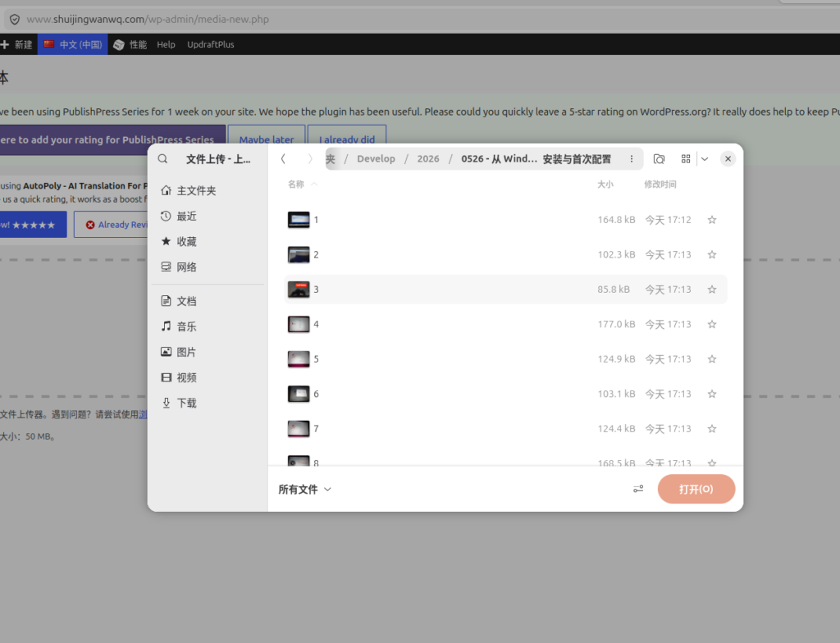Click current folder 0526 in path bar
840x643 pixels.
point(536,158)
